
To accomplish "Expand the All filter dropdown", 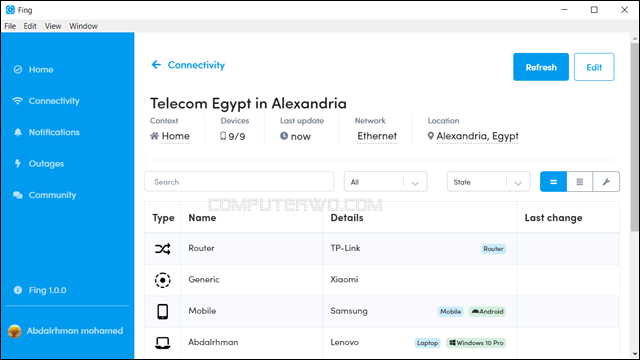I will (386, 182).
